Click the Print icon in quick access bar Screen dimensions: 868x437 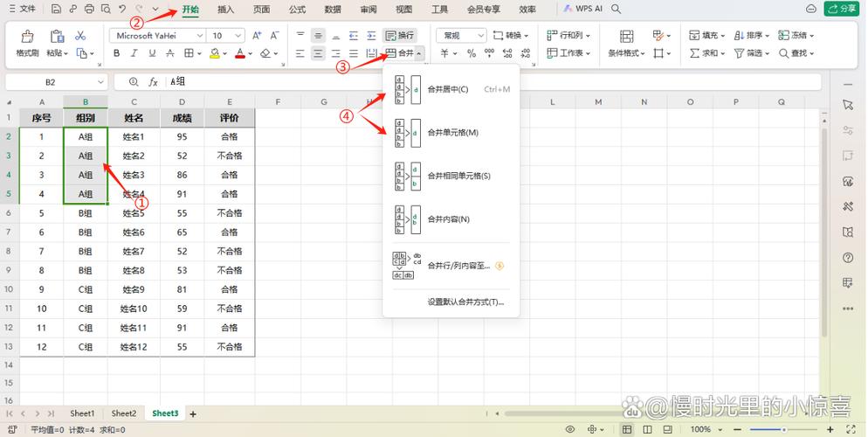pos(89,9)
